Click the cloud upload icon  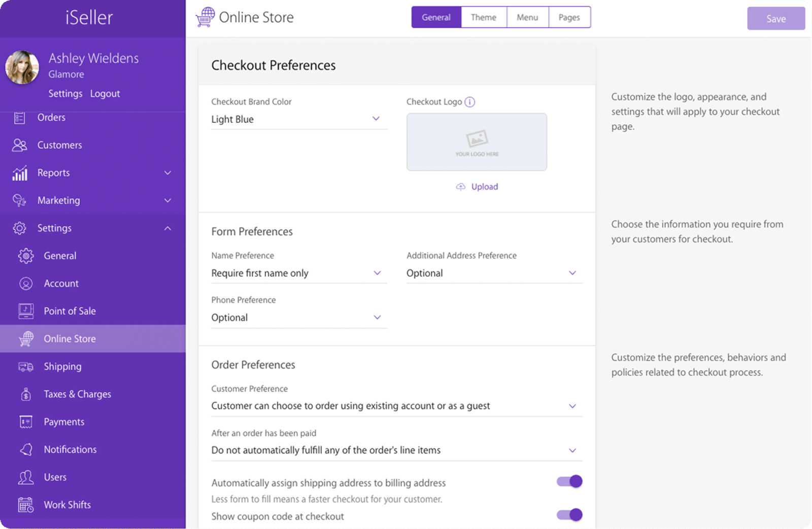461,187
